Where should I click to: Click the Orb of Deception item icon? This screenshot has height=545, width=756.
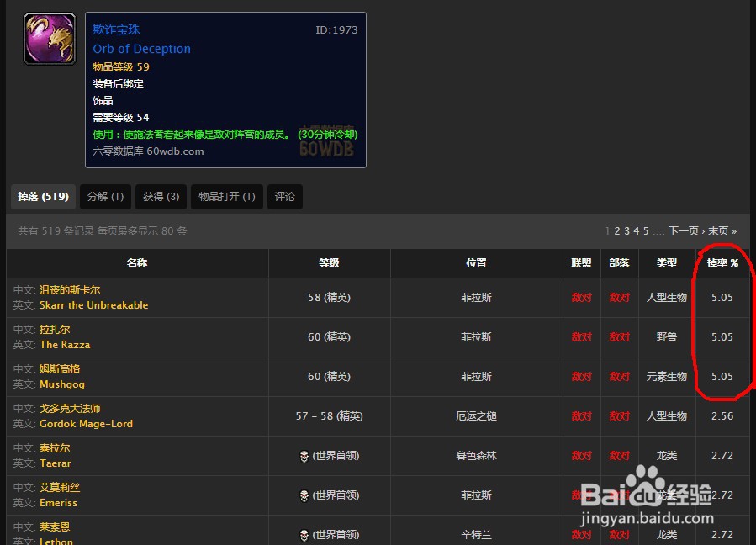pyautogui.click(x=48, y=38)
